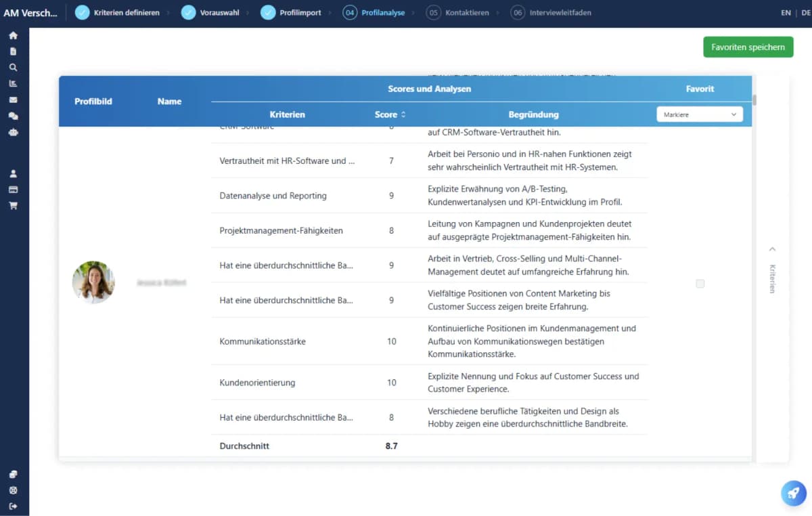Screen dimensions: 812x516
Task: Open the chat bubbles sidebar icon
Action: click(13, 116)
